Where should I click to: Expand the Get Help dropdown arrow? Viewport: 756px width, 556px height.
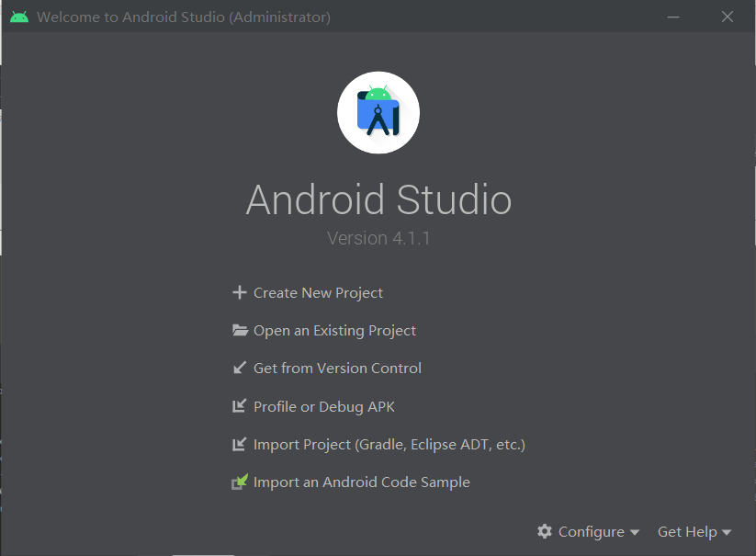tap(726, 531)
